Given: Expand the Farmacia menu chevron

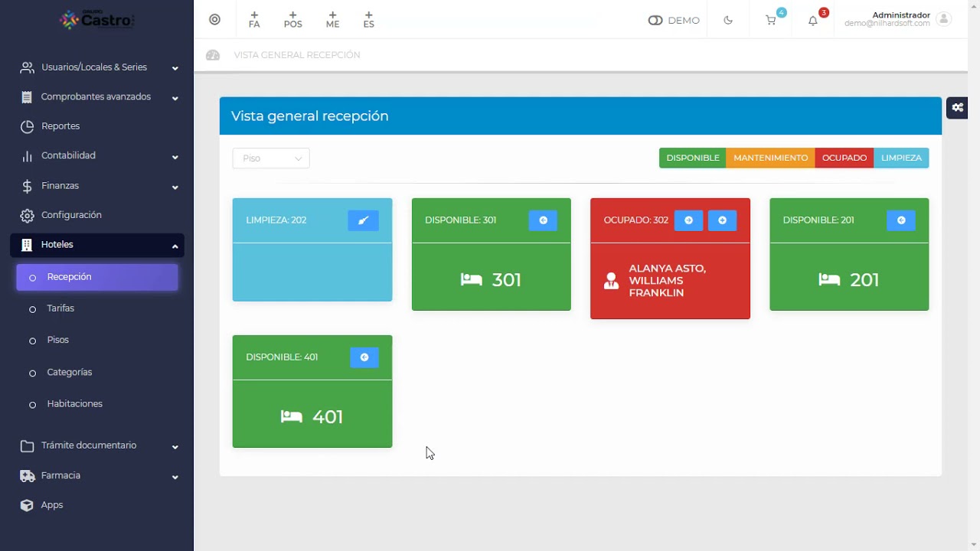Looking at the screenshot, I should (175, 477).
